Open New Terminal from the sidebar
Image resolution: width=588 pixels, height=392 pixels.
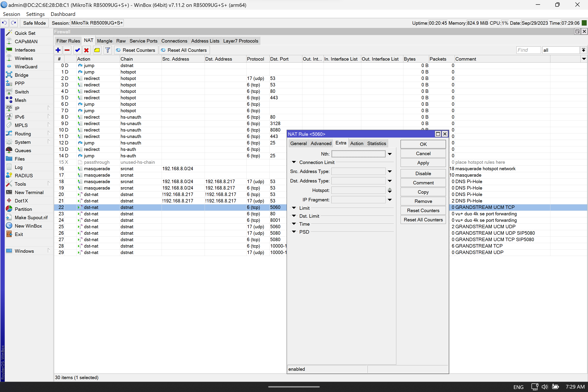(29, 192)
